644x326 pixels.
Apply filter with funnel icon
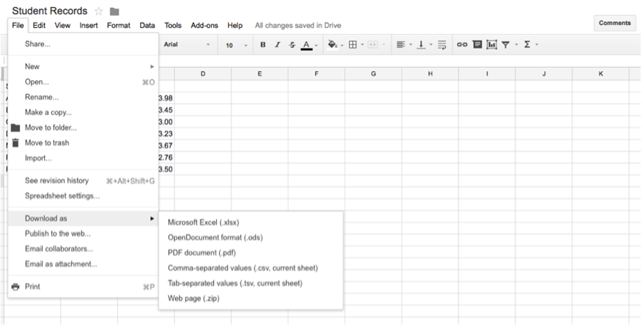click(x=506, y=45)
